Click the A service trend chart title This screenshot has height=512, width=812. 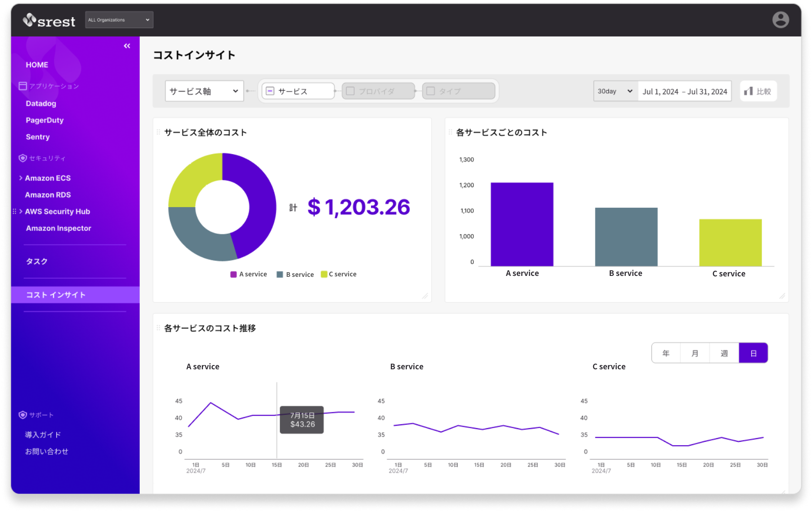(x=203, y=366)
